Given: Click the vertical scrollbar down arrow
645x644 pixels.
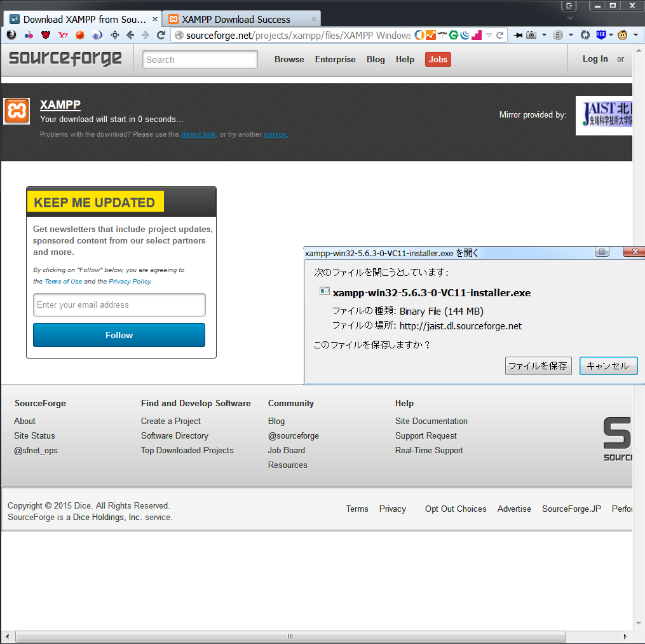Looking at the screenshot, I should (x=639, y=623).
